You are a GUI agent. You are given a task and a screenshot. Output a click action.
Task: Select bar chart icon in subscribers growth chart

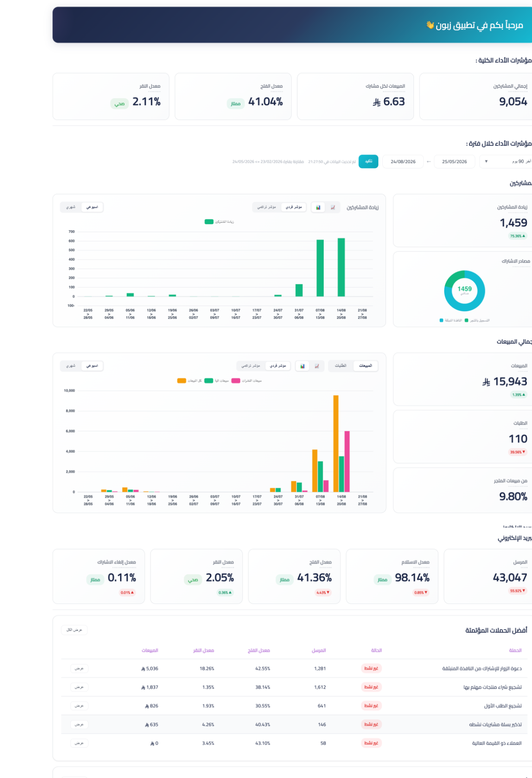(x=318, y=207)
